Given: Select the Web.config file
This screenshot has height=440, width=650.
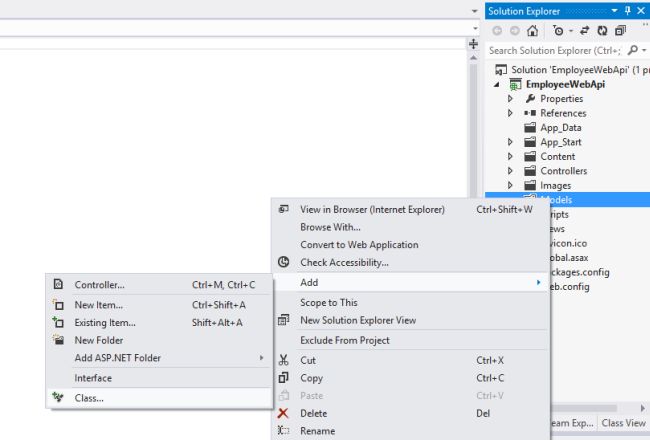Looking at the screenshot, I should pyautogui.click(x=570, y=287).
